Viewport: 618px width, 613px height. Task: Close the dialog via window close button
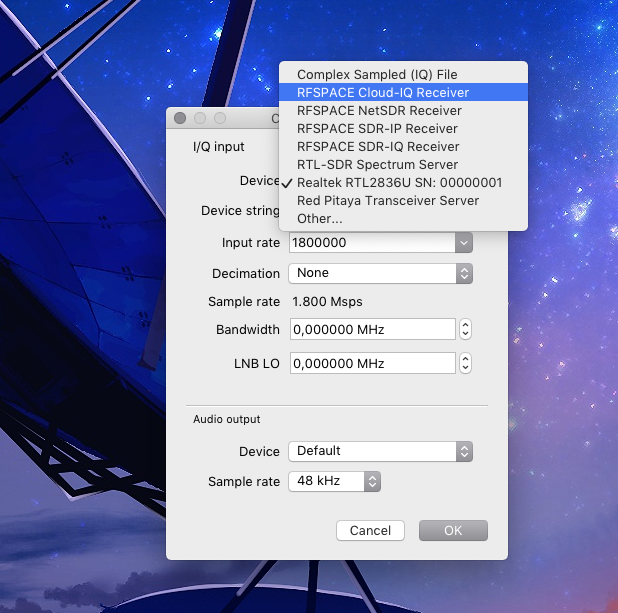[180, 118]
